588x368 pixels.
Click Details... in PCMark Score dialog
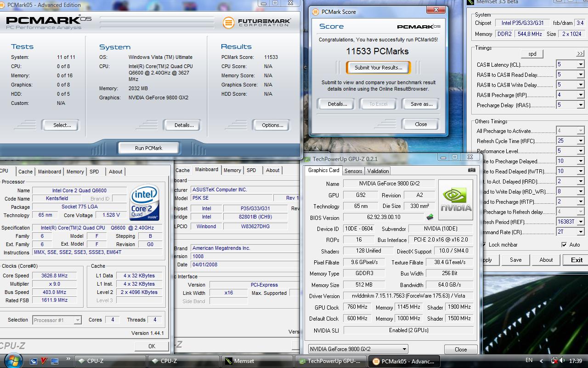click(337, 104)
